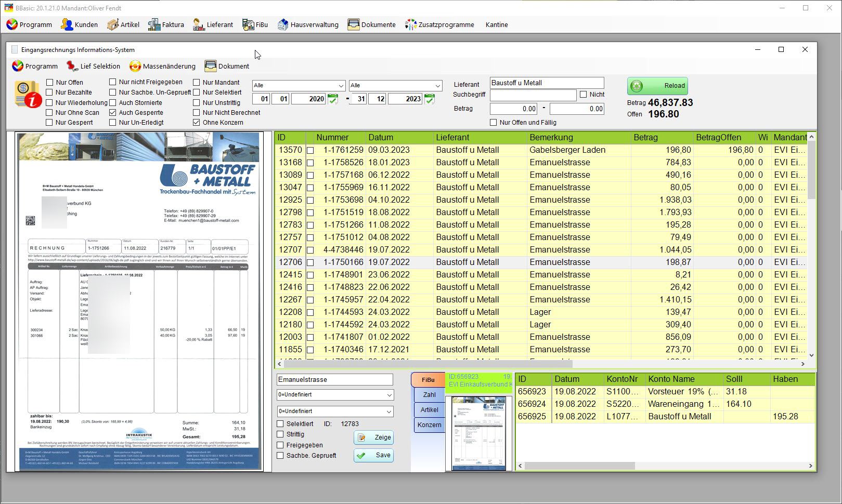This screenshot has height=504, width=842.
Task: Click the invoice thumbnail preview
Action: pos(478,433)
